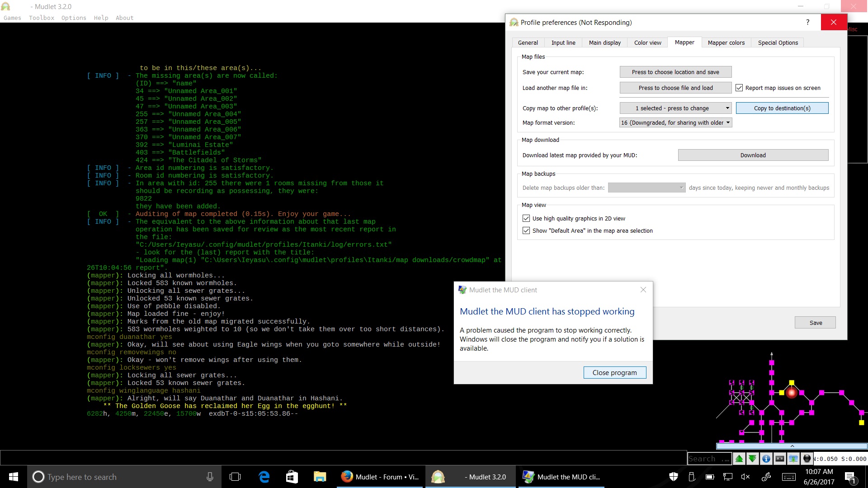
Task: Close the stopped working crash dialog
Action: coord(643,290)
